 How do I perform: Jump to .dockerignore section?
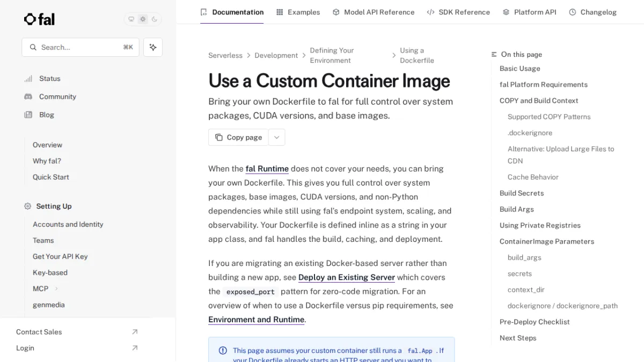click(530, 133)
